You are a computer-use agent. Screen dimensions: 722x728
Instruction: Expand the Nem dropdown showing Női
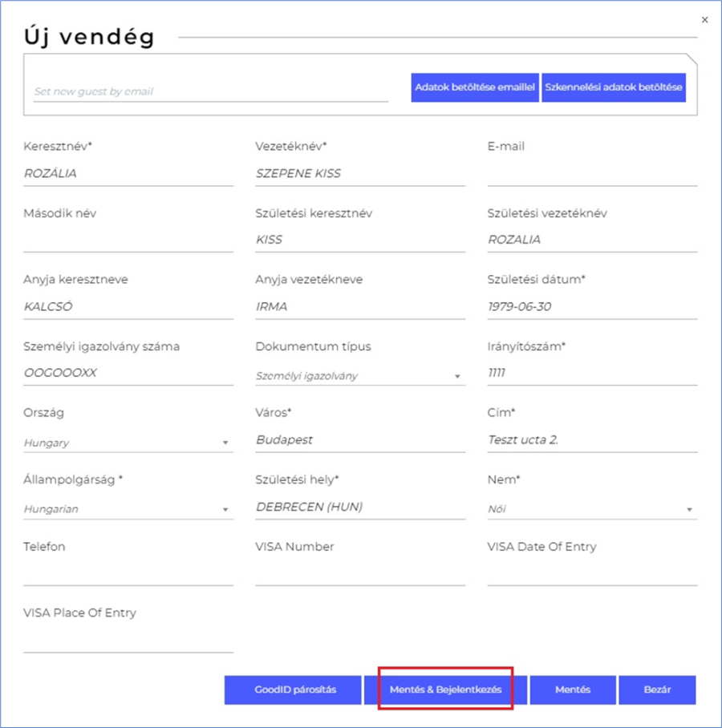(591, 509)
